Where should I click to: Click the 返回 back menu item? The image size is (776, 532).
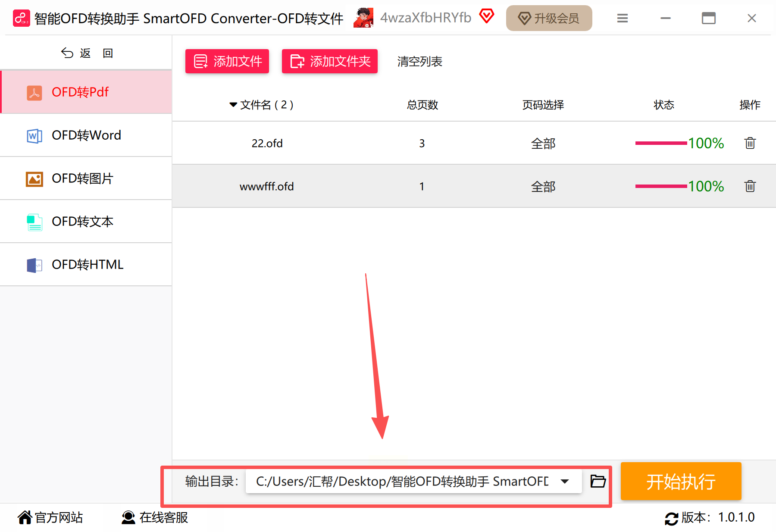coord(86,53)
